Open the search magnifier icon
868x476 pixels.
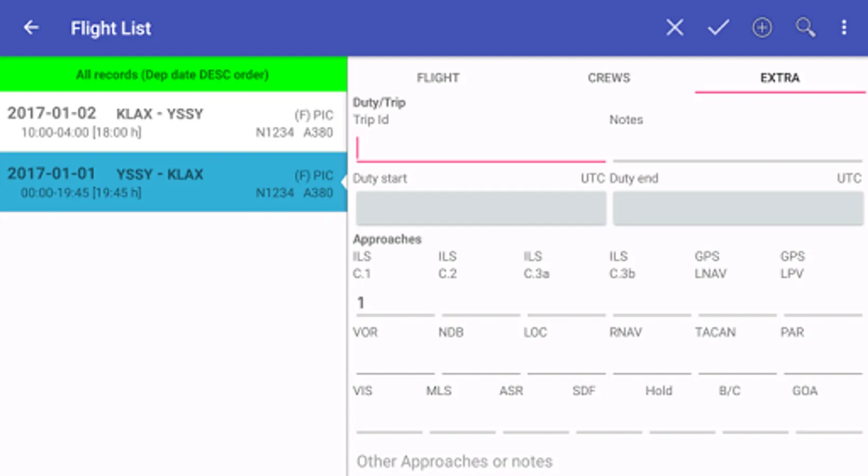(805, 28)
